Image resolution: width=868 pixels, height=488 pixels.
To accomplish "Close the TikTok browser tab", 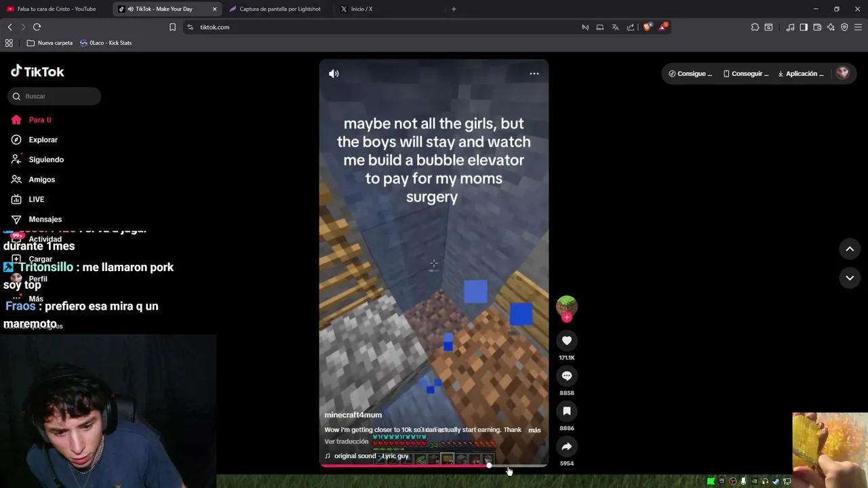I will pyautogui.click(x=215, y=9).
